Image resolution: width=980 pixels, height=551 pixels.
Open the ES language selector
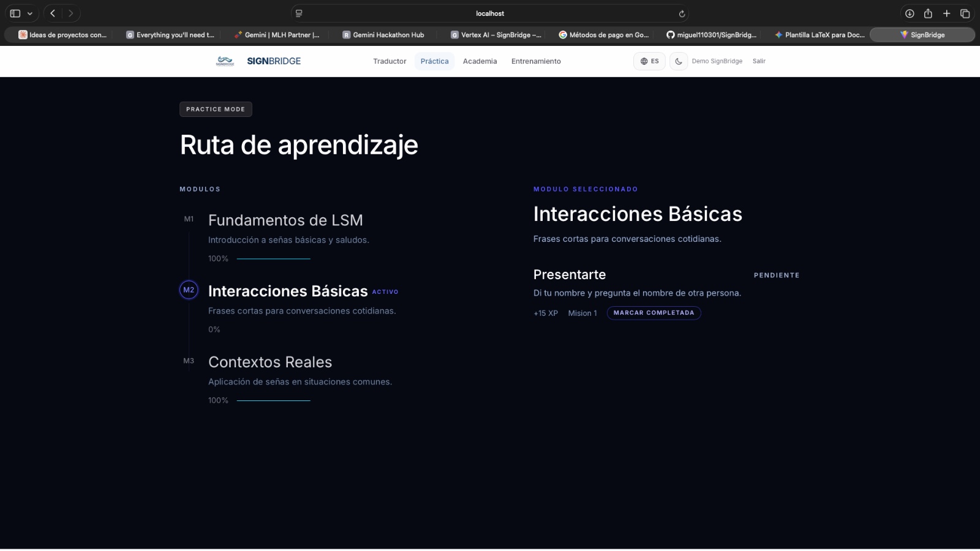click(649, 61)
